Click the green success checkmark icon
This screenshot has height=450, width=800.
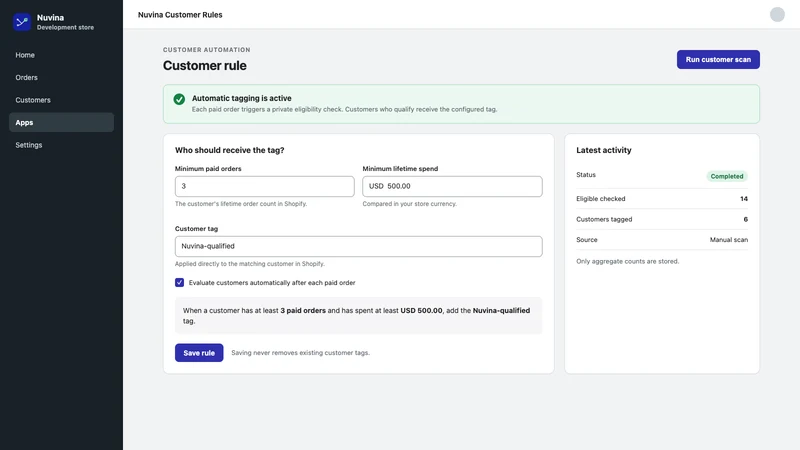point(179,99)
